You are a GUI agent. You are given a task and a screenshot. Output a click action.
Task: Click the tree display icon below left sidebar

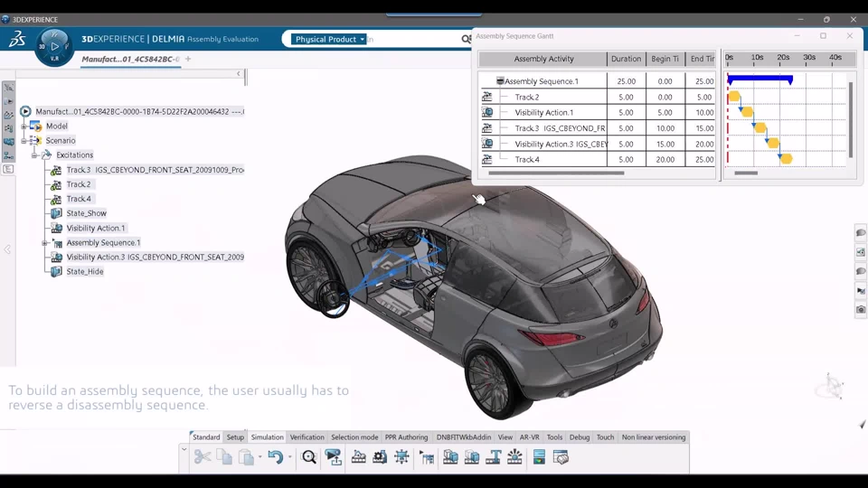8,169
